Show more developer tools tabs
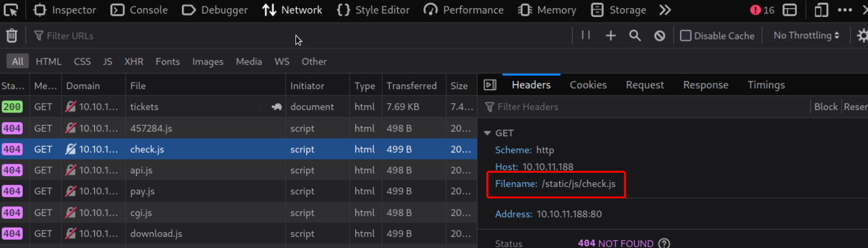This screenshot has height=248, width=868. [665, 10]
